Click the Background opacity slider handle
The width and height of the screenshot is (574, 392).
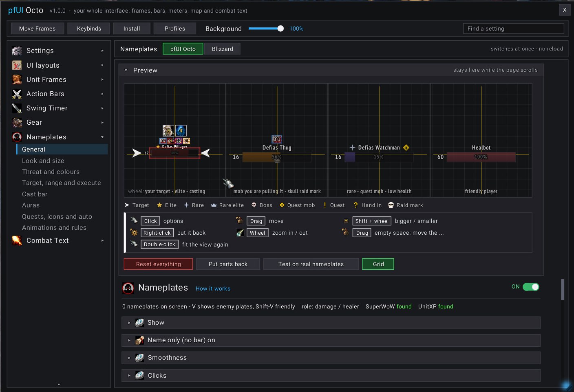(280, 29)
